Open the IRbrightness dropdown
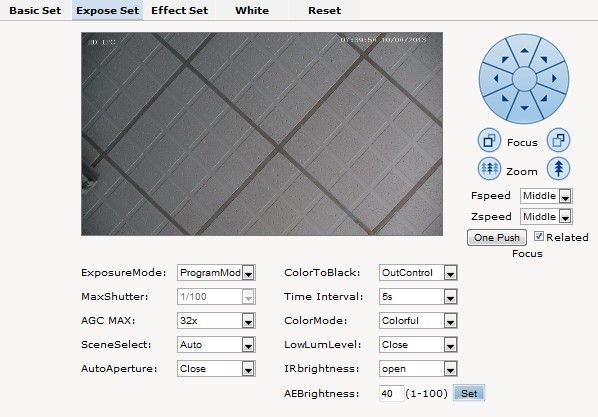598x417 pixels. (x=418, y=369)
